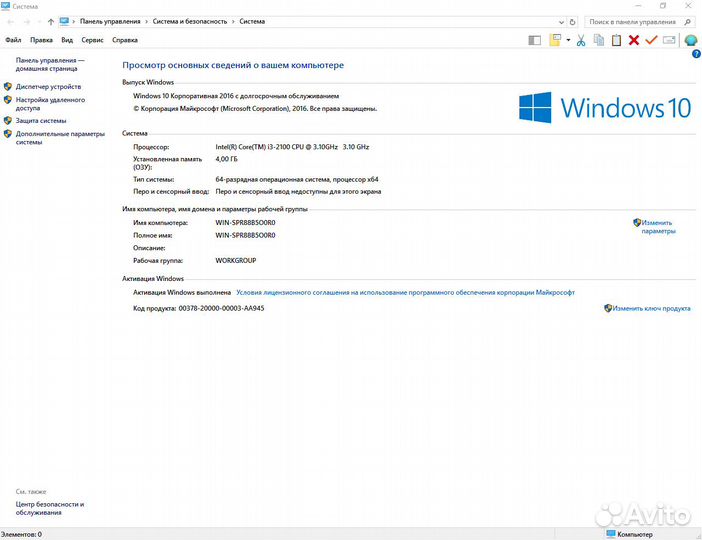The height and width of the screenshot is (540, 702).
Task: Click the WORKGROUP value
Action: [x=236, y=260]
